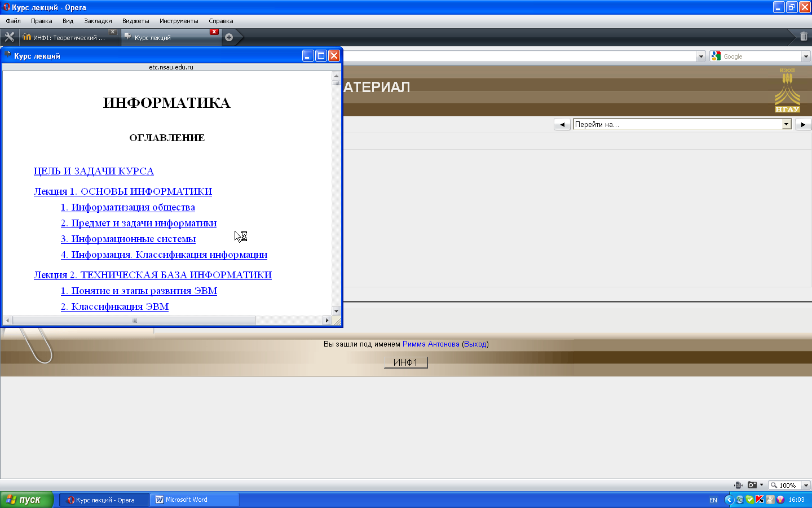Switch to ИНФ1: Теоретический tab
Viewport: 812px width, 508px height.
pos(69,37)
